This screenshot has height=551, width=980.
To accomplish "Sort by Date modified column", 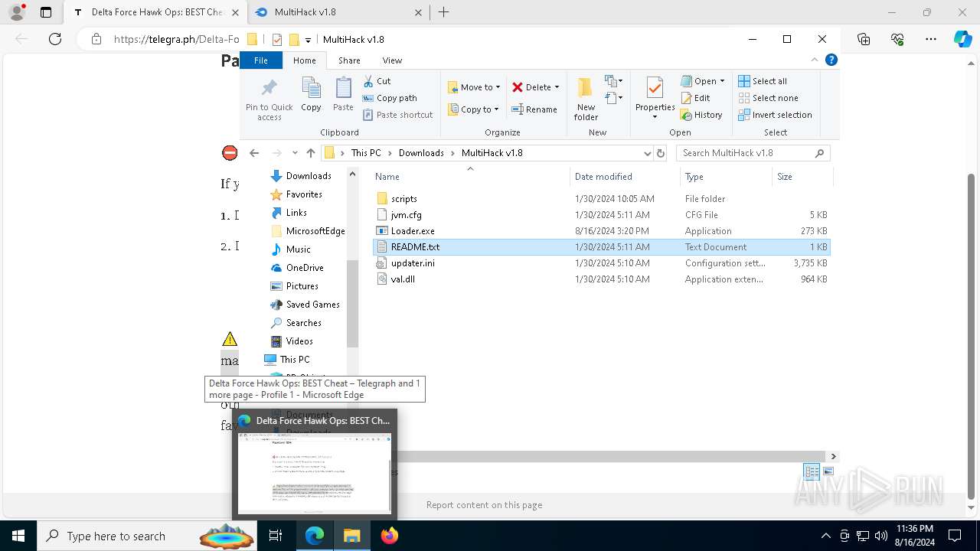I will (624, 177).
